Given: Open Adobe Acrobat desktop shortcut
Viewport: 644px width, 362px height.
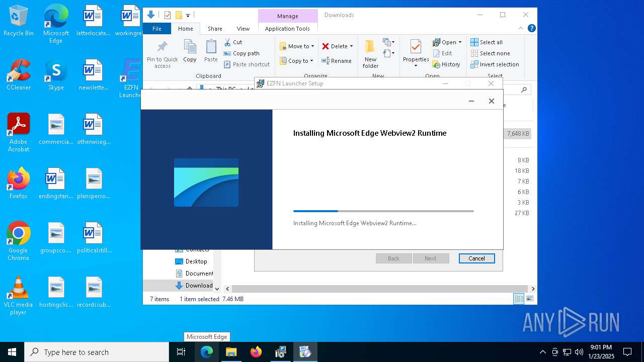Looking at the screenshot, I should click(x=19, y=132).
